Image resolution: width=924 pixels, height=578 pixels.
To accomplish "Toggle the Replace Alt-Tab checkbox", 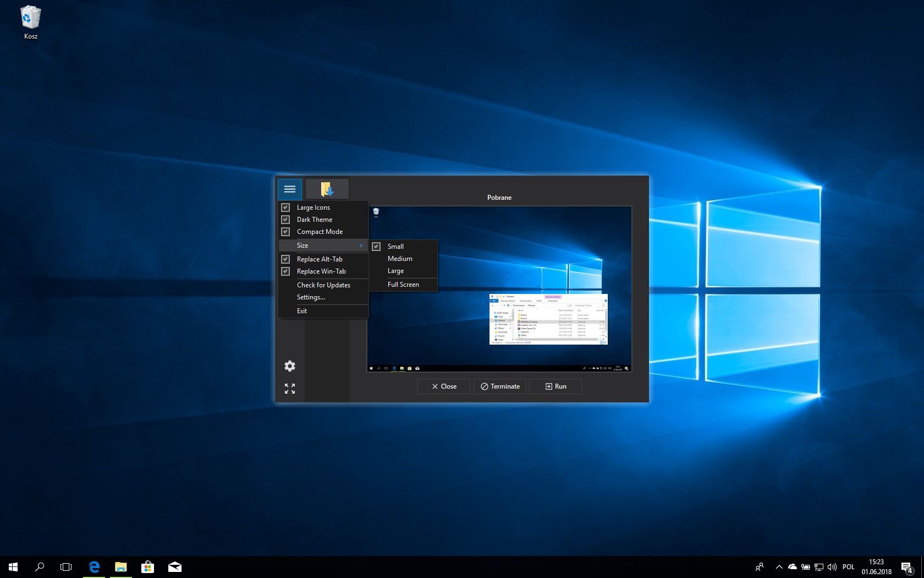I will [285, 259].
